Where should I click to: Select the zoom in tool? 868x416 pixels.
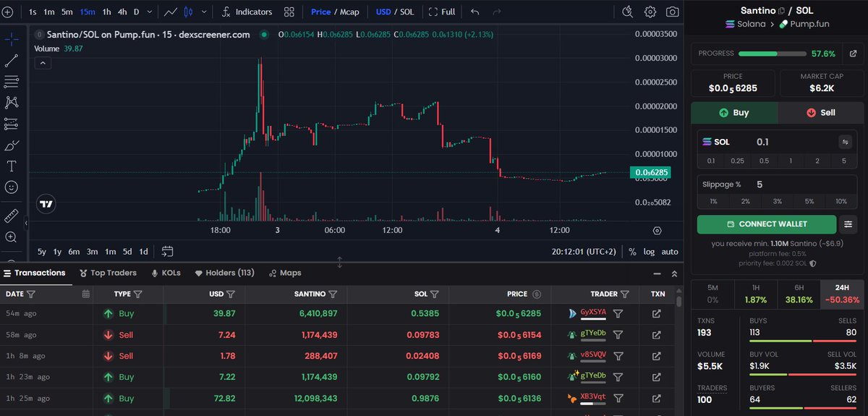click(x=12, y=237)
